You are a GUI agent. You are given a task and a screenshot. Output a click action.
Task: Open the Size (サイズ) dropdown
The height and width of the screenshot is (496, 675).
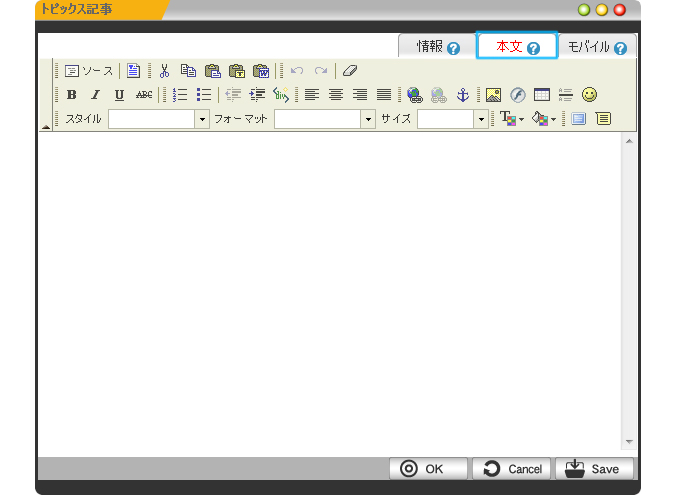pyautogui.click(x=453, y=119)
